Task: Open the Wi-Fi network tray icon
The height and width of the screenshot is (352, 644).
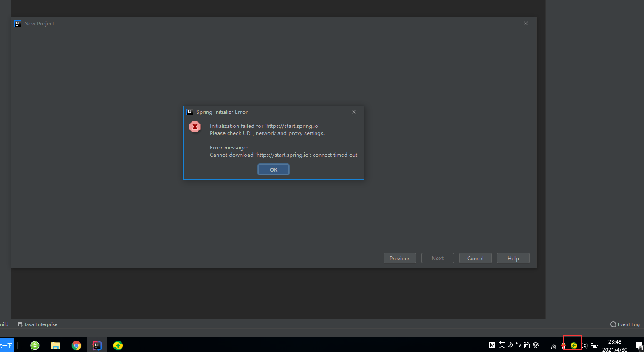Action: tap(554, 346)
